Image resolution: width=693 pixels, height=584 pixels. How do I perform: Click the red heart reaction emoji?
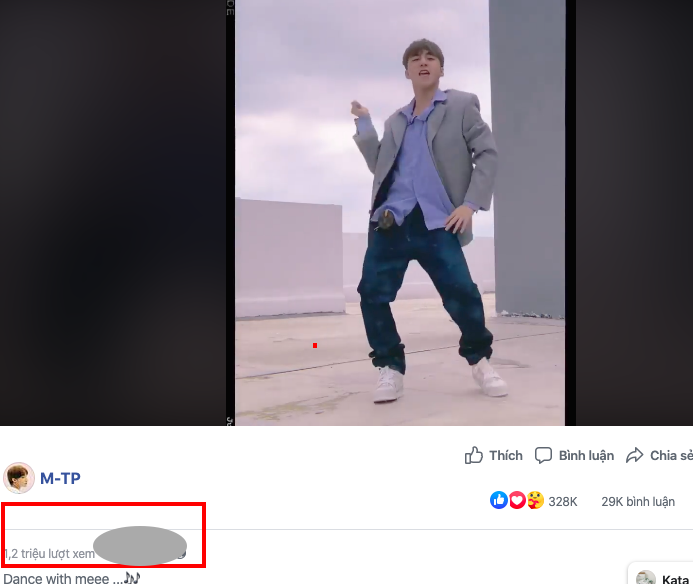[517, 500]
